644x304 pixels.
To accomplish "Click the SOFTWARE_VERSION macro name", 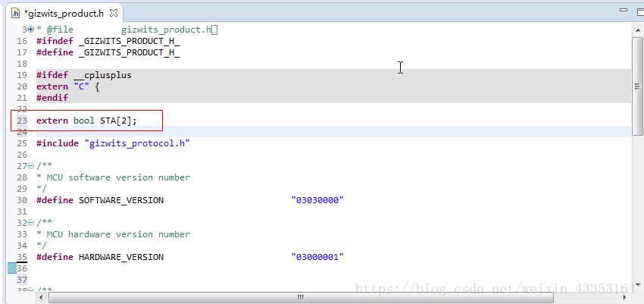I will tap(121, 200).
